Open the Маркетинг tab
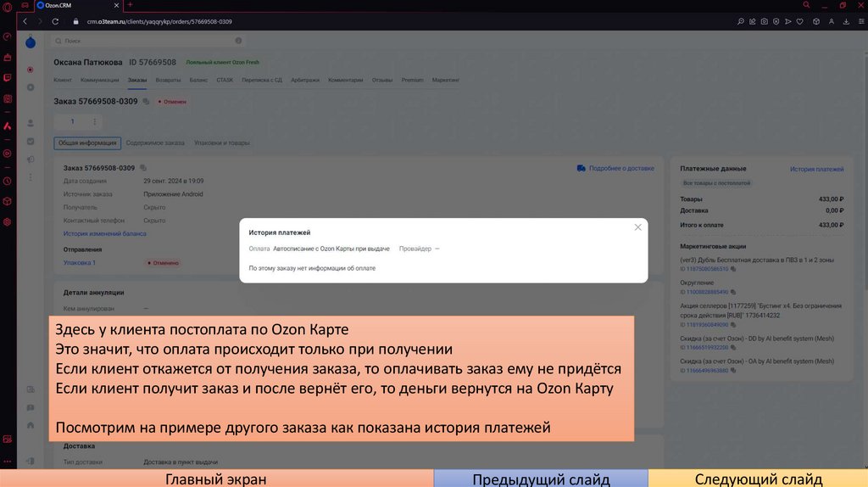Screen dimensions: 868x487 click(x=446, y=81)
